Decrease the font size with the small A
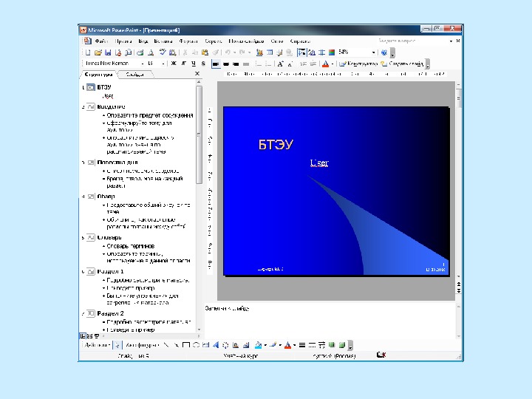532x399 pixels. pyautogui.click(x=290, y=64)
